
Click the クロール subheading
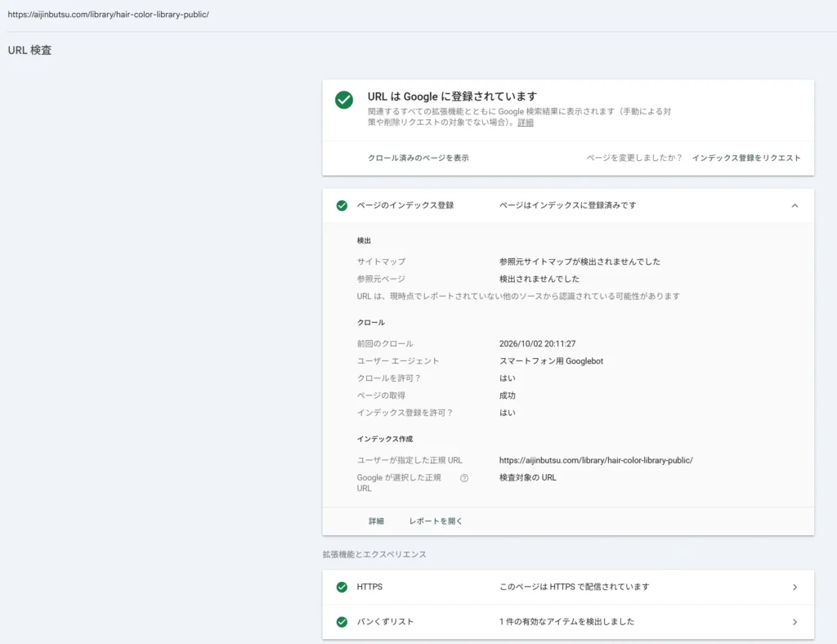pos(370,323)
